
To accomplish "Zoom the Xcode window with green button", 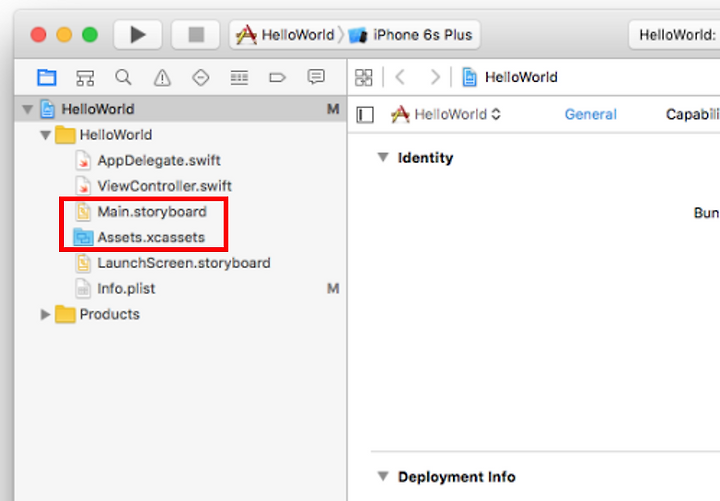I will coord(90,34).
